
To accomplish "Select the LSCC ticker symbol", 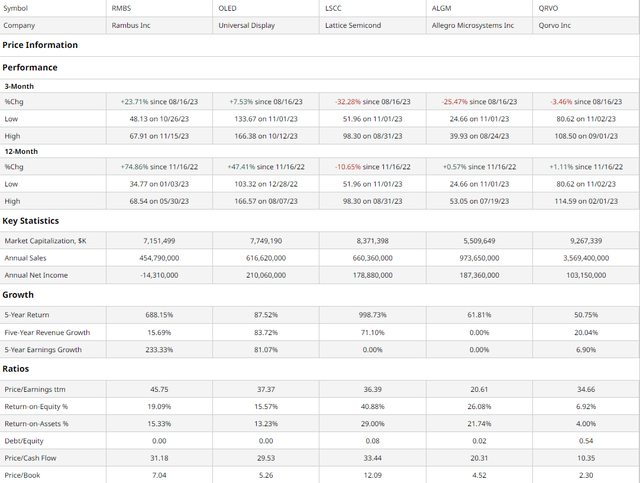I will [x=334, y=8].
